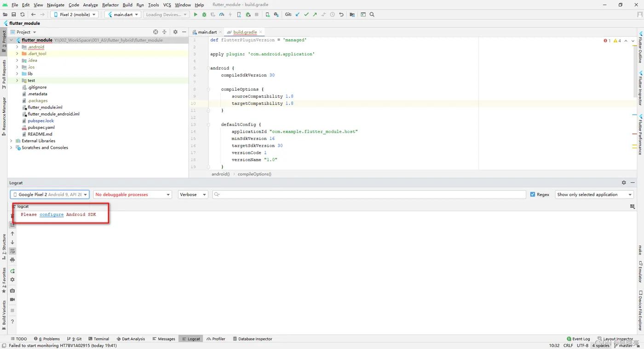This screenshot has height=349, width=644.
Task: Toggle Logcat Soft-wrap button
Action: pos(12,251)
